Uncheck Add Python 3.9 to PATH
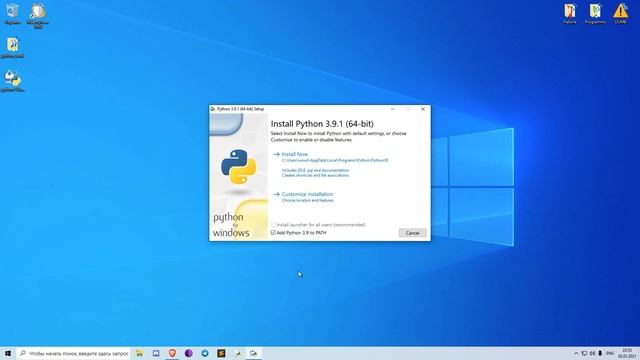 click(x=273, y=233)
